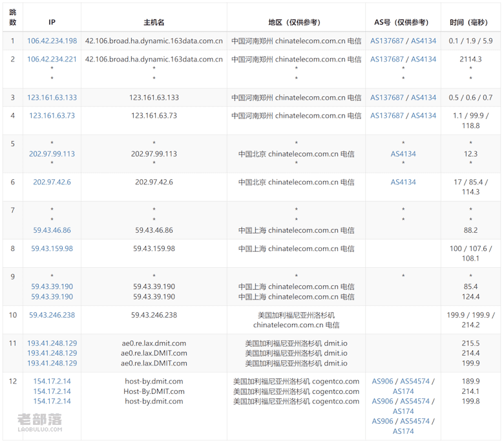
Task: Click time value 88.2 in hop 7
Action: click(470, 230)
